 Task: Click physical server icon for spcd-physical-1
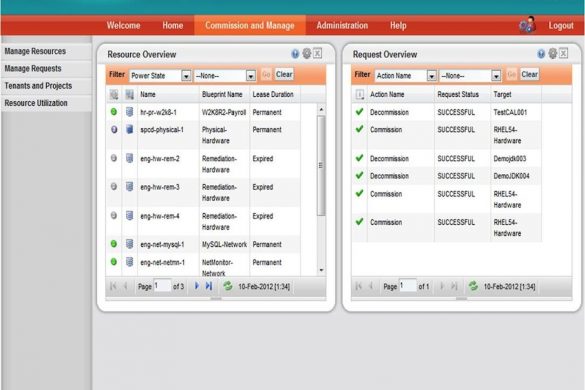tap(129, 130)
